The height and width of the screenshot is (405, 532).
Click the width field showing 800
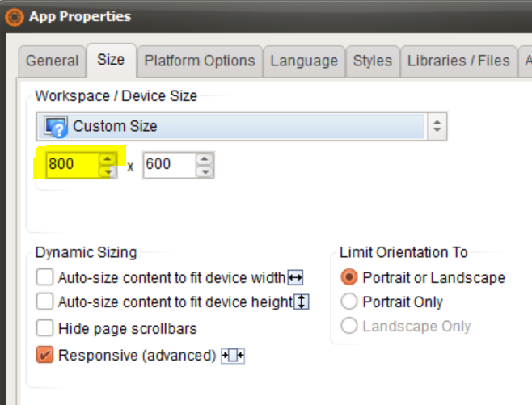tap(73, 165)
